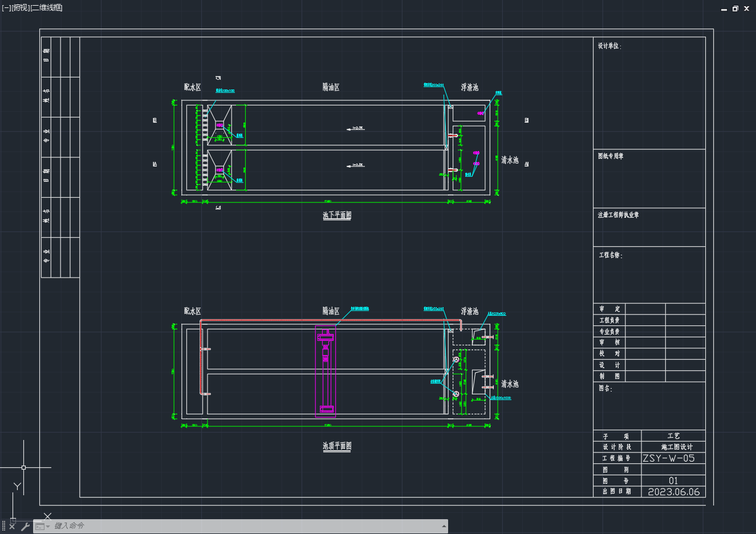Open the viewport controls [-] menu
756x534 pixels.
pos(6,7)
